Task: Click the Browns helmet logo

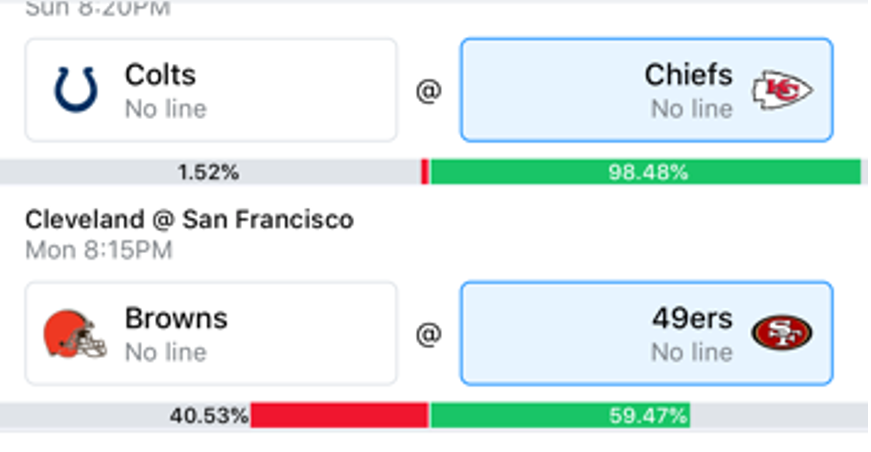Action: coord(74,334)
